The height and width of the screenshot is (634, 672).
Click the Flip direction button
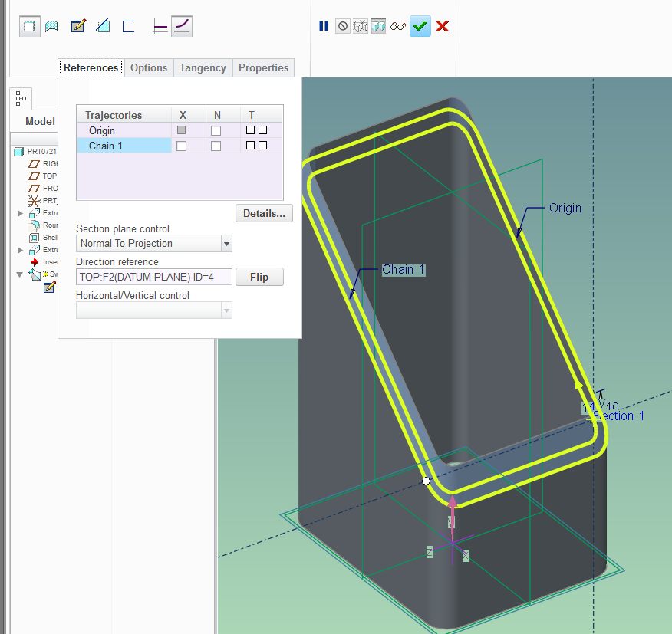point(259,278)
